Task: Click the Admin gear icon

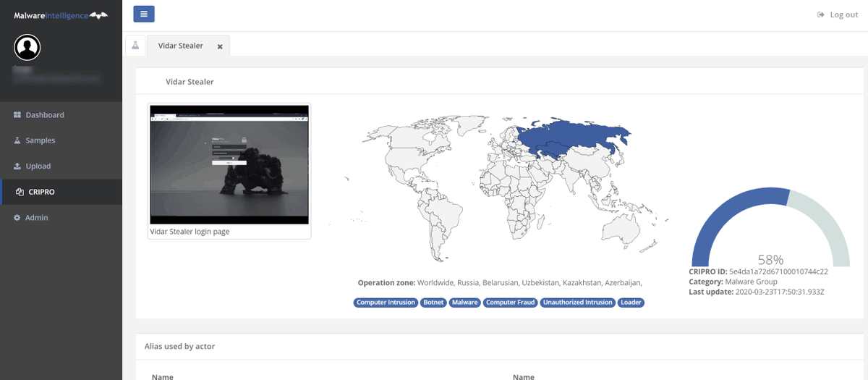Action: [17, 218]
